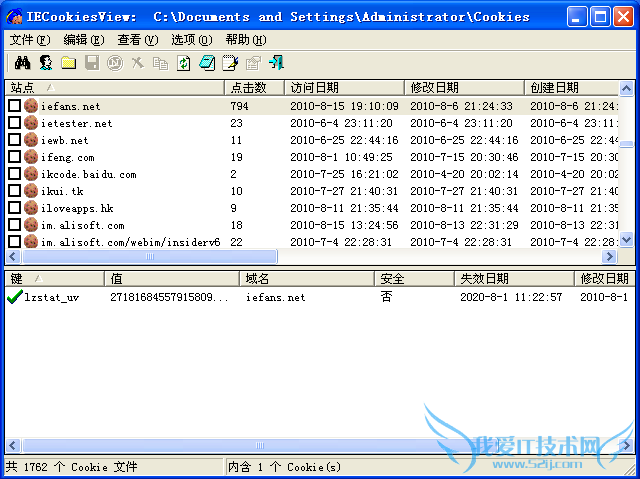Sort sites by the 站点 column header

point(115,87)
